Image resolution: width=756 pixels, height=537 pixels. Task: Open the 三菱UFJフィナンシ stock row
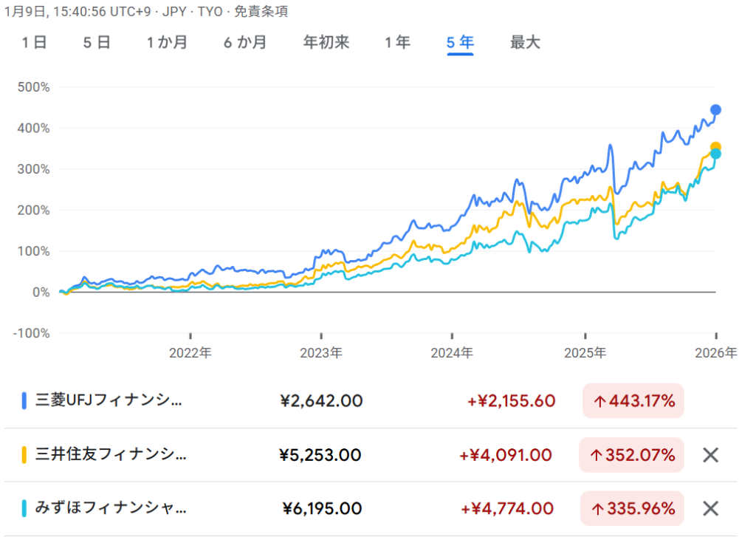[108, 401]
